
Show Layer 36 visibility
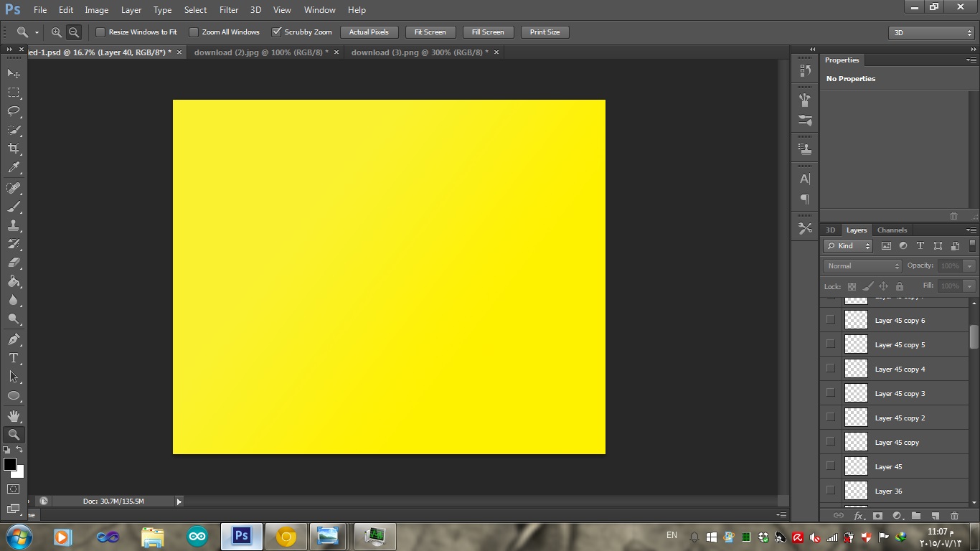[831, 491]
